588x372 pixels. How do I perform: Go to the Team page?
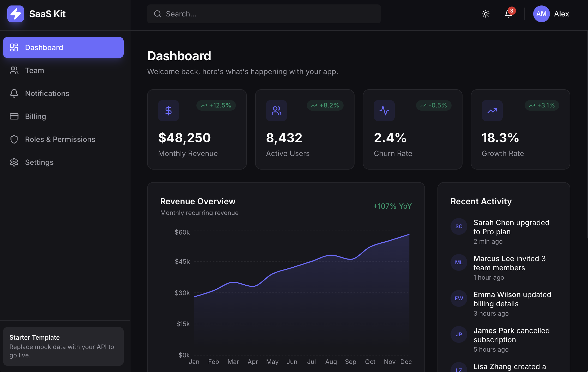click(63, 70)
